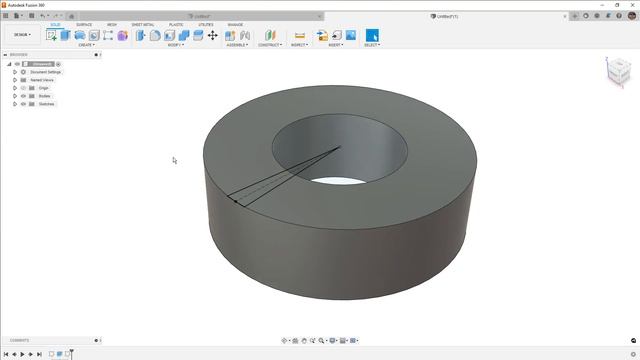
Task: Select the Measure tool in Inspect
Action: [x=300, y=36]
